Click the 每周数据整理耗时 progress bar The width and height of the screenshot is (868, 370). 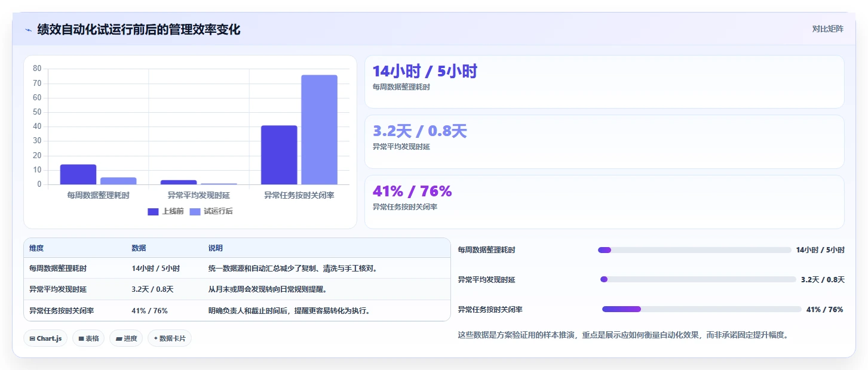(694, 250)
